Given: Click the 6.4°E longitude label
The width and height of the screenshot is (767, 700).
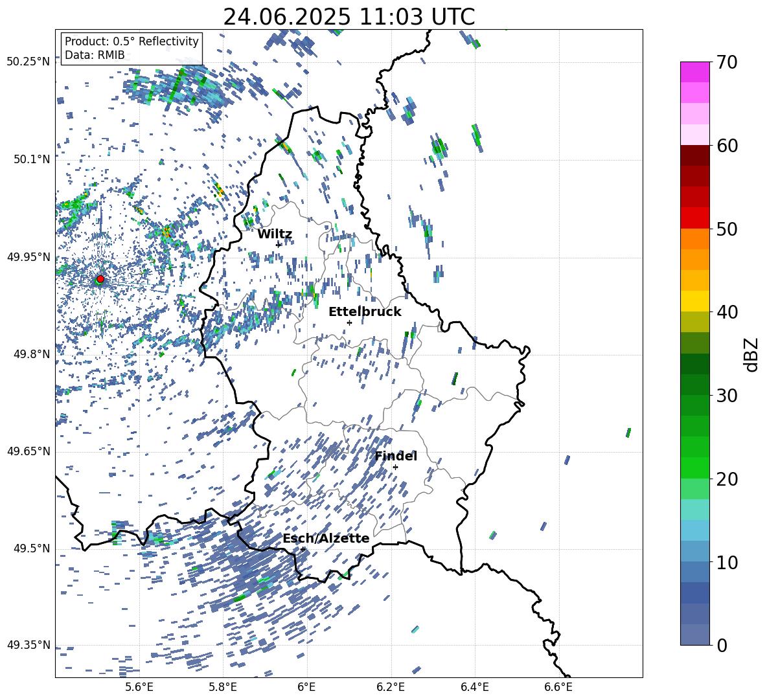Looking at the screenshot, I should point(474,687).
